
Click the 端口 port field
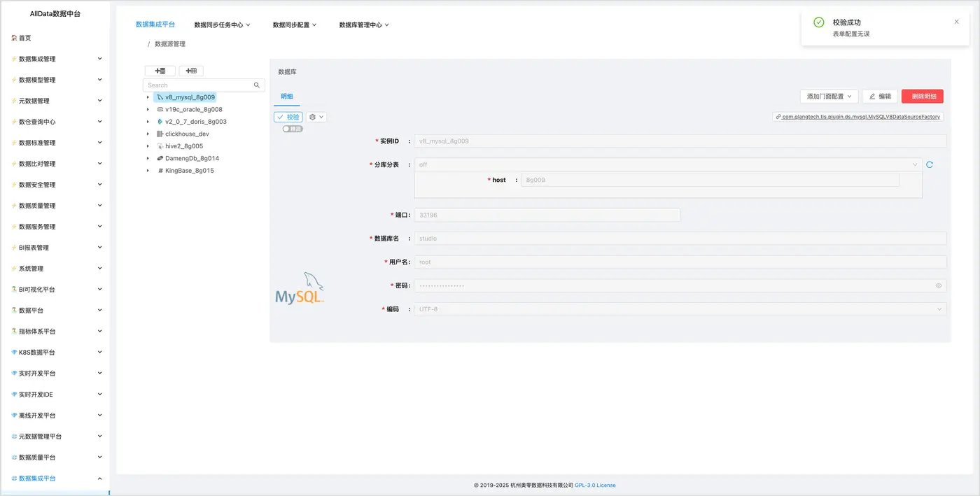(547, 215)
